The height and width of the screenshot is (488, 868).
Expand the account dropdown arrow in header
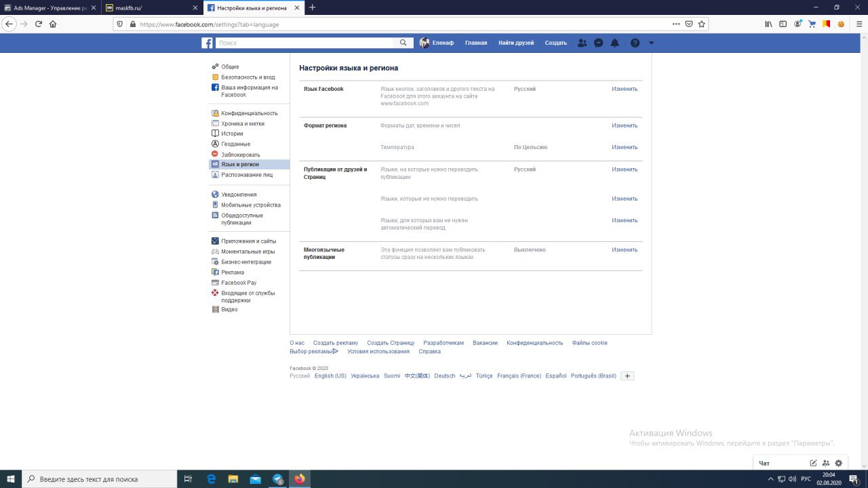[x=652, y=43]
